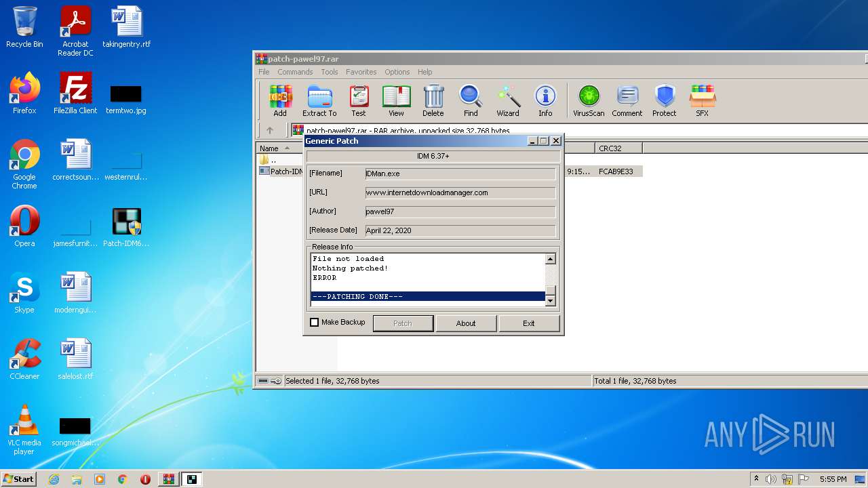The width and height of the screenshot is (868, 488).
Task: Click the Info toolbar icon
Action: pyautogui.click(x=545, y=101)
